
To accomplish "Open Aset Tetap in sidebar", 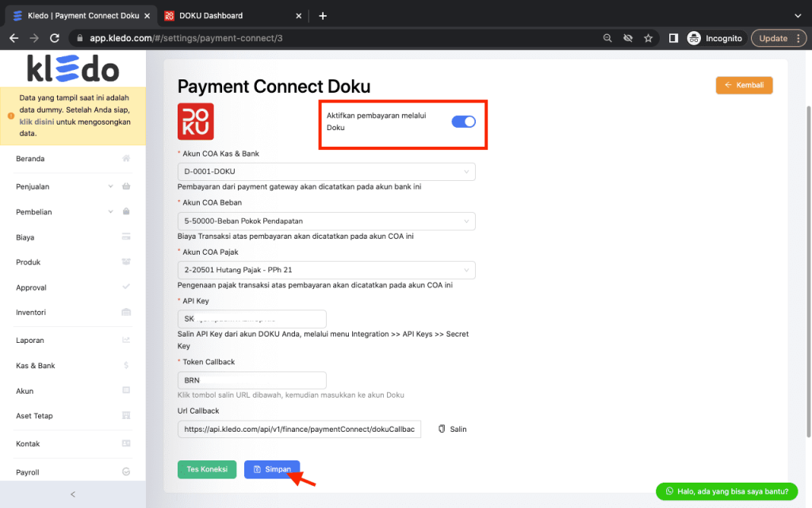I will click(x=34, y=416).
